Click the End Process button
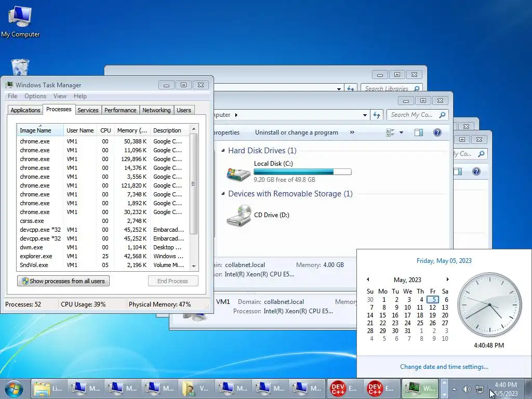 coord(173,281)
